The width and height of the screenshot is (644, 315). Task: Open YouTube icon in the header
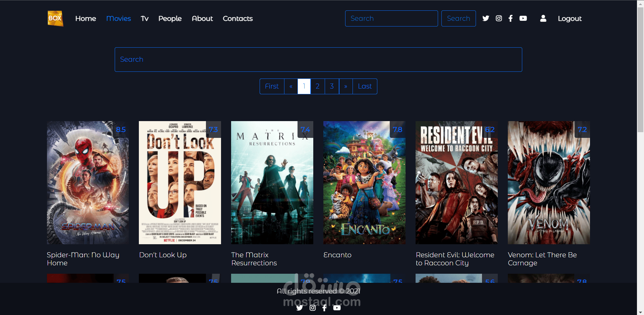pos(523,18)
